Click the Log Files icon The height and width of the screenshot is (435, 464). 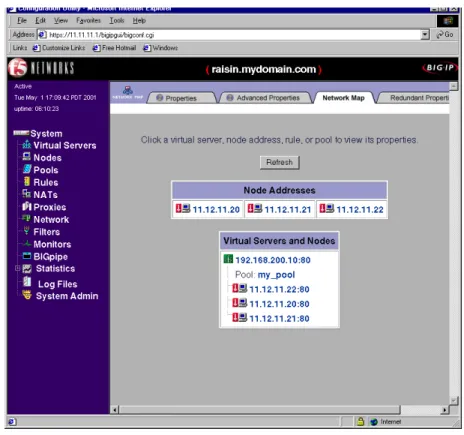[27, 282]
